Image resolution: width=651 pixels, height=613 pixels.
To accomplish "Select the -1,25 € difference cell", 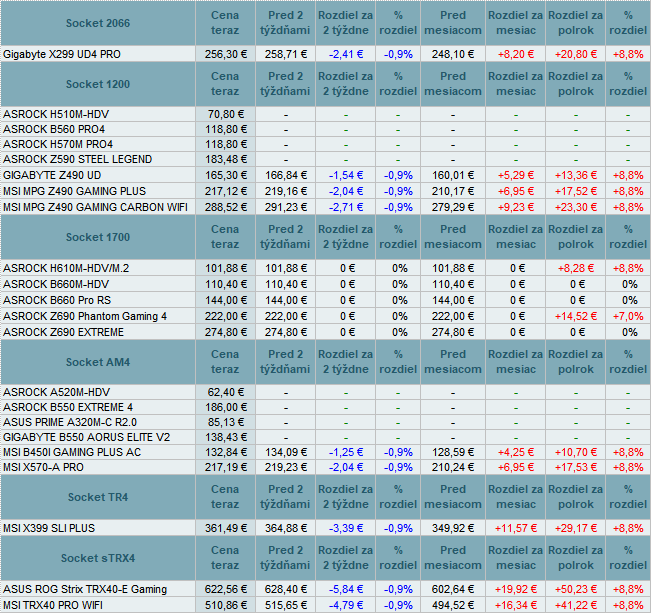I will pyautogui.click(x=345, y=452).
